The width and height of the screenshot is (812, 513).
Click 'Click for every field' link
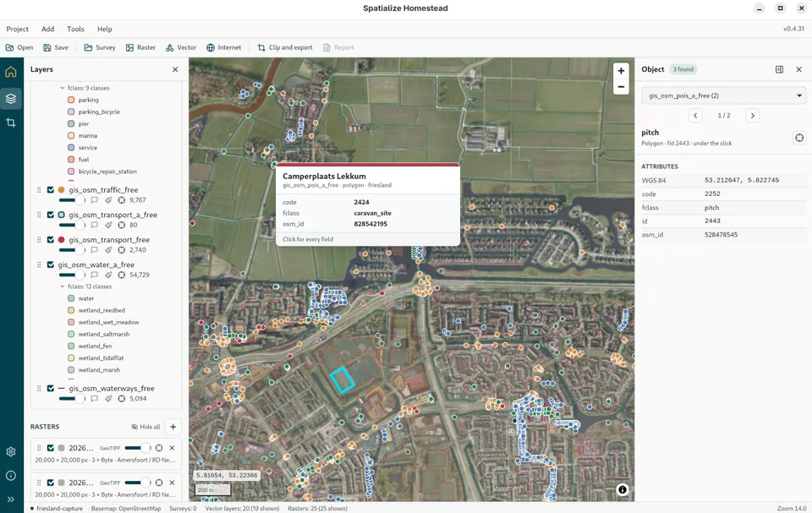[x=308, y=239]
